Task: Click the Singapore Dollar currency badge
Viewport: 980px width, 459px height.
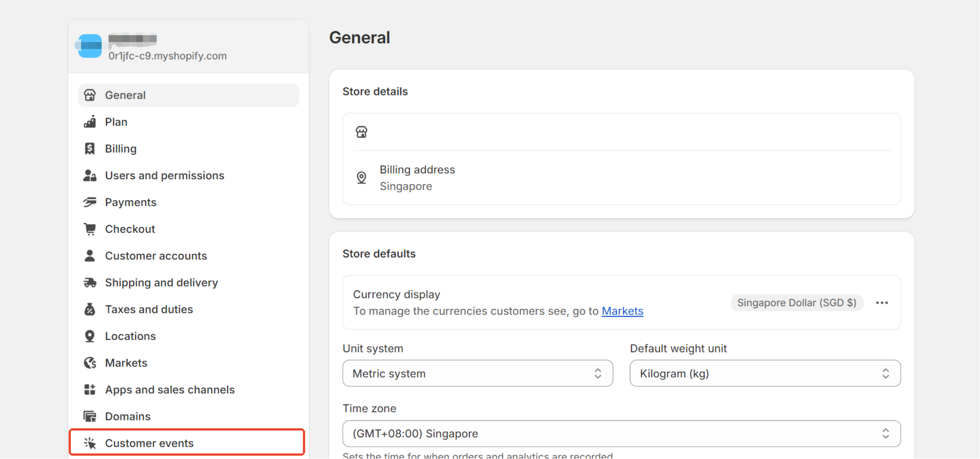Action: (797, 303)
